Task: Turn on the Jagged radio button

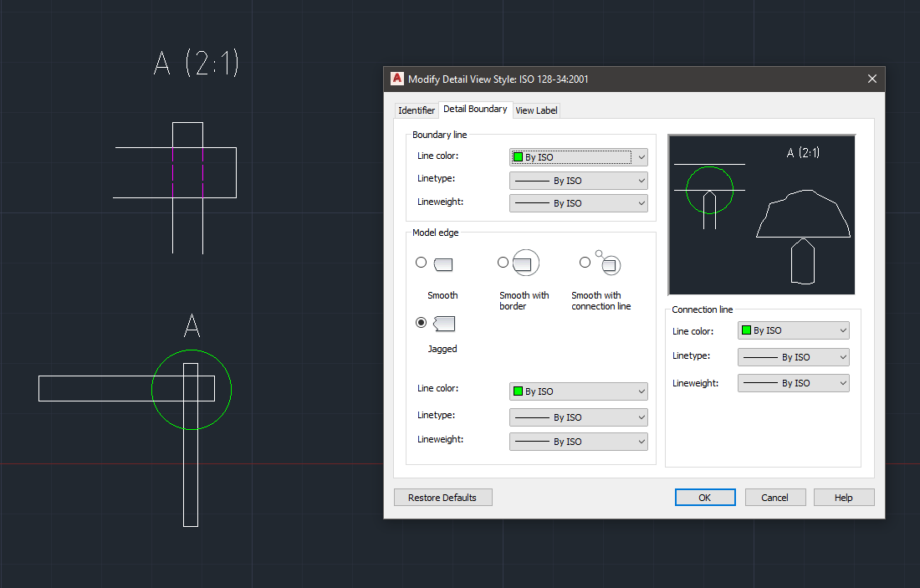Action: pyautogui.click(x=421, y=322)
